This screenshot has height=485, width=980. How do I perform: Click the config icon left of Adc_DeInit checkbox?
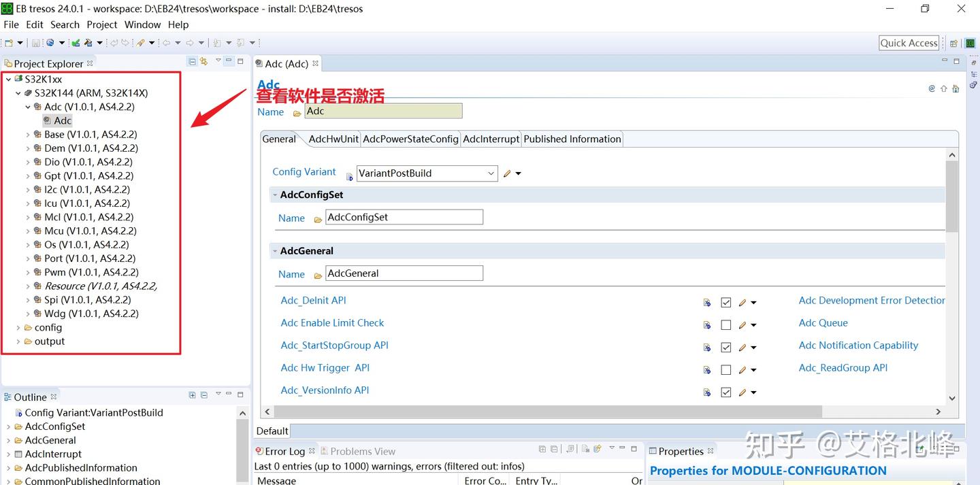tap(707, 303)
